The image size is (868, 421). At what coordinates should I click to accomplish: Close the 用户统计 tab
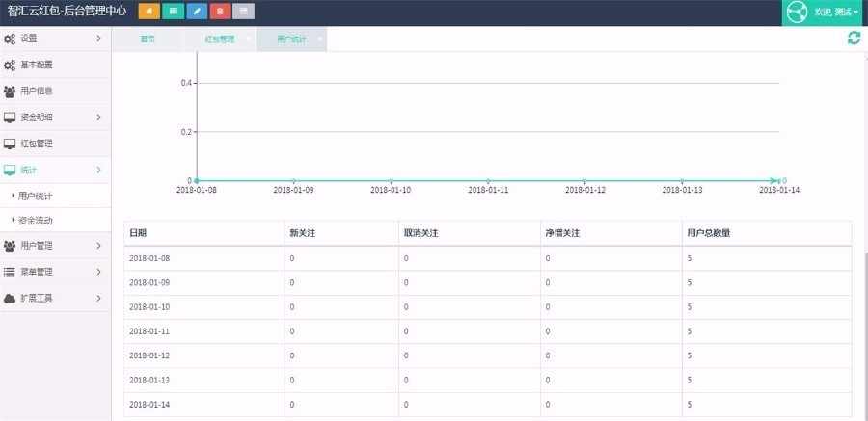pyautogui.click(x=319, y=39)
